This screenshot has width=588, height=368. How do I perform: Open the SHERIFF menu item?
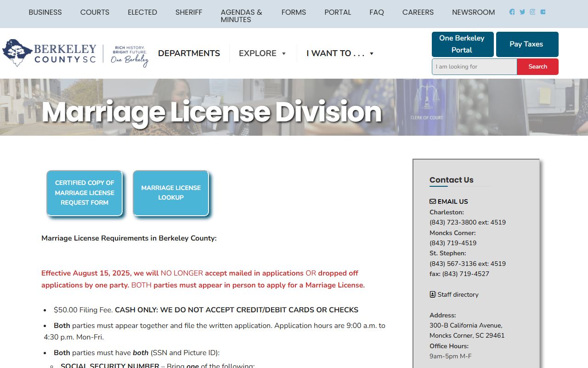(189, 12)
